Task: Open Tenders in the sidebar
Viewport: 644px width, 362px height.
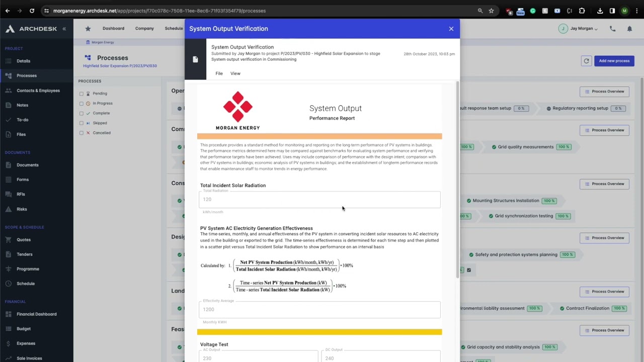Action: [24, 254]
